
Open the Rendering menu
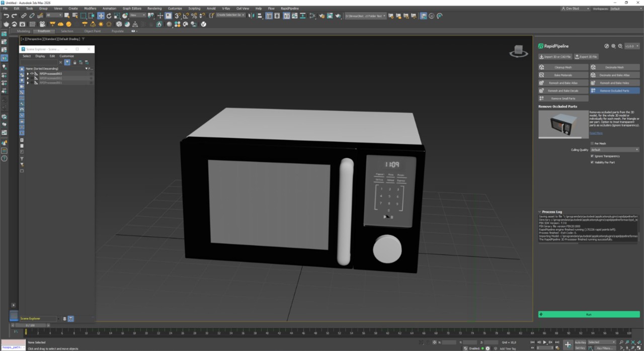[154, 9]
